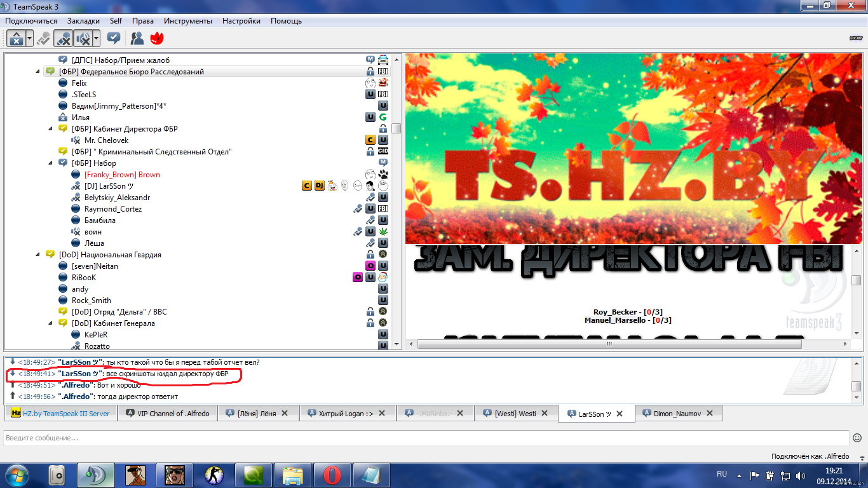Open the Права menu
The width and height of the screenshot is (868, 488).
coord(143,21)
